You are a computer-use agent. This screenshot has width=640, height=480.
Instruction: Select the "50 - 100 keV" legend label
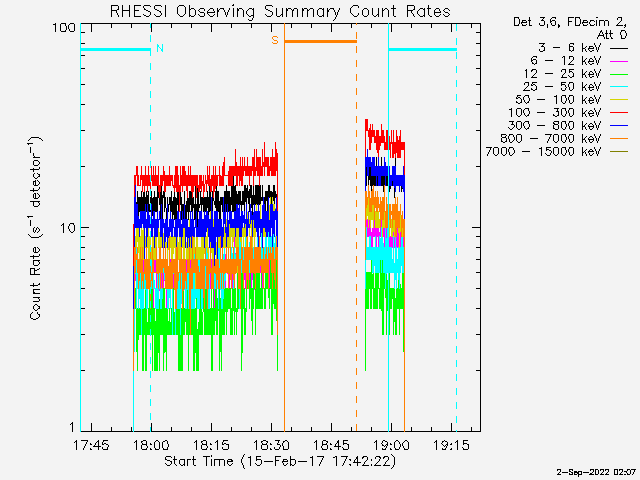coord(558,100)
